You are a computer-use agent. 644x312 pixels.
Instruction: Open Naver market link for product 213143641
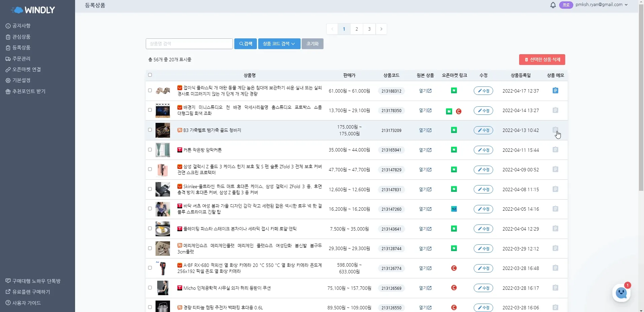point(454,229)
